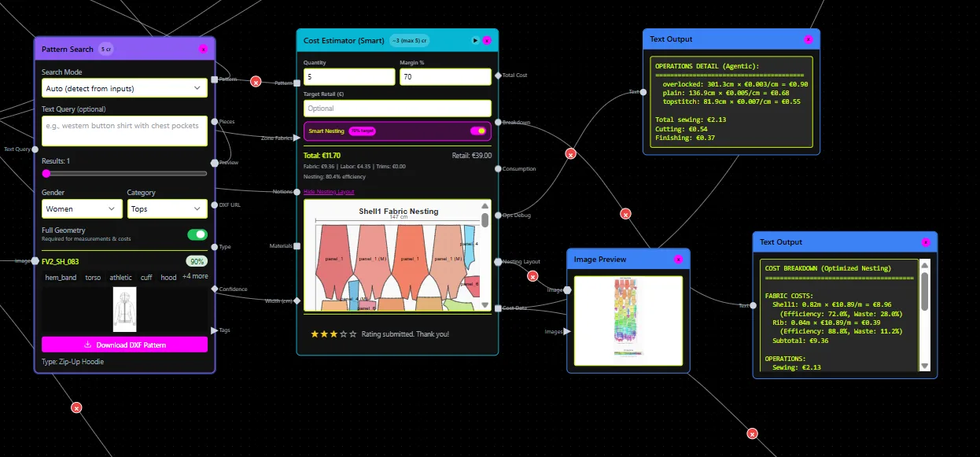Expand the +4 more tags
The height and width of the screenshot is (457, 980).
point(195,277)
